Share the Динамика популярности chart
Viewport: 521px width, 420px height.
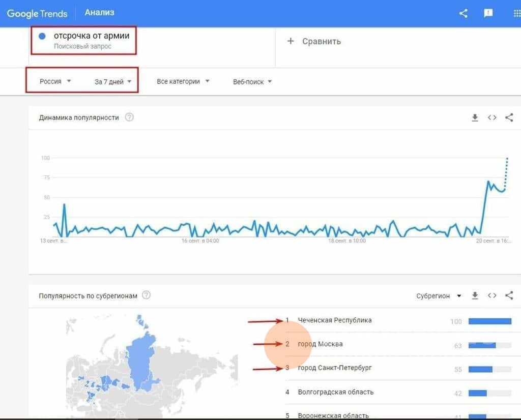point(509,117)
